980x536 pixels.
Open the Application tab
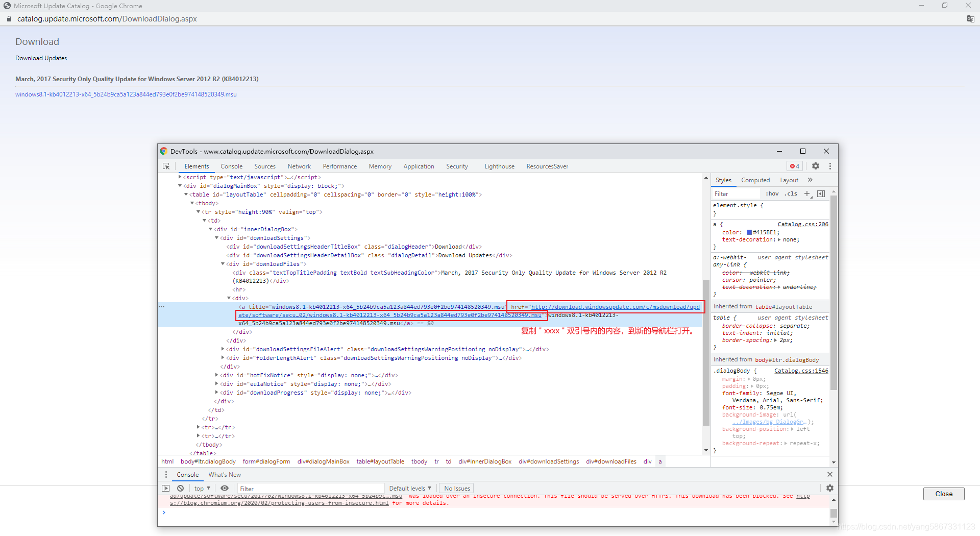click(419, 166)
